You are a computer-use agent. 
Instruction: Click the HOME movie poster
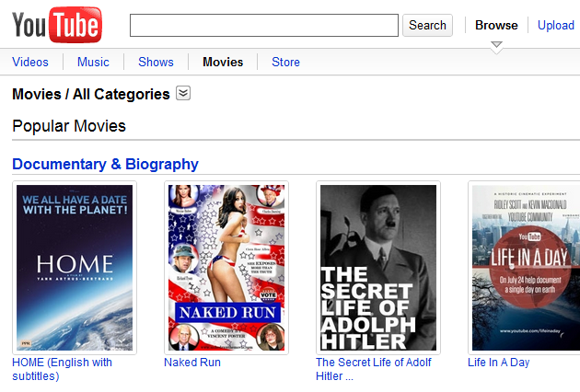pyautogui.click(x=75, y=268)
